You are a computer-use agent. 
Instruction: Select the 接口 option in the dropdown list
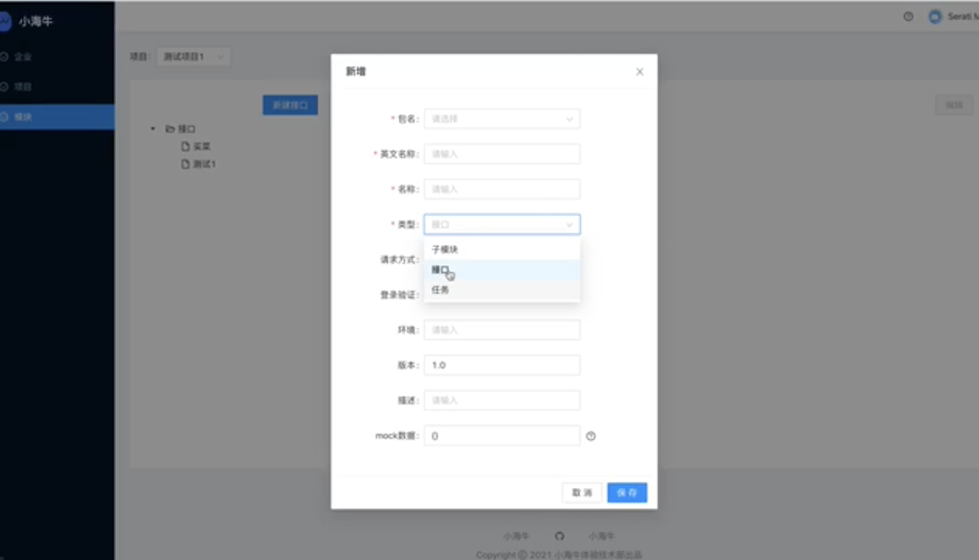click(x=502, y=270)
